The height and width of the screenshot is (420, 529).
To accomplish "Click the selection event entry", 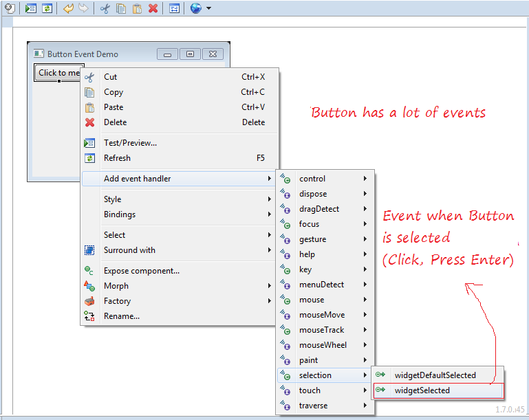I will (323, 375).
